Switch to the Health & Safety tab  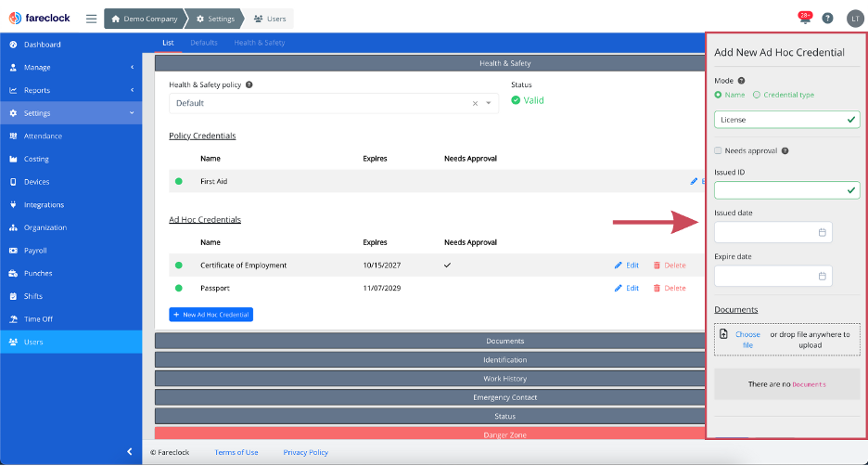click(259, 43)
